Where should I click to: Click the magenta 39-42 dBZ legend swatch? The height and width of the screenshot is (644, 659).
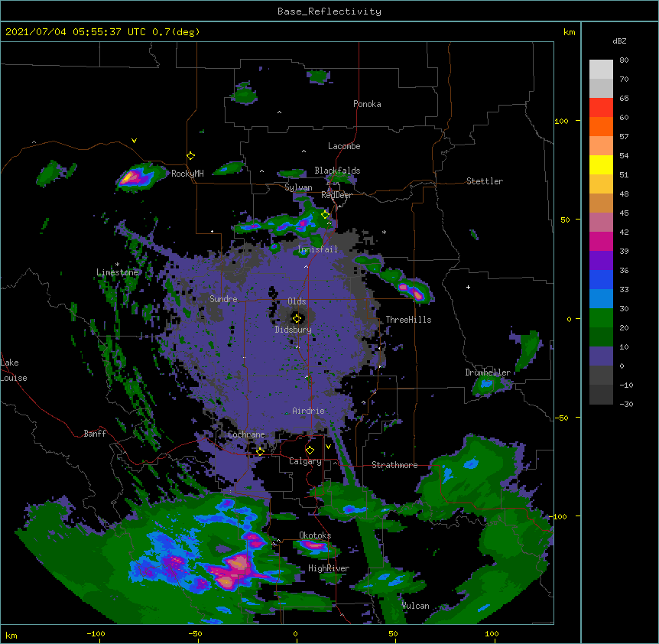point(601,241)
